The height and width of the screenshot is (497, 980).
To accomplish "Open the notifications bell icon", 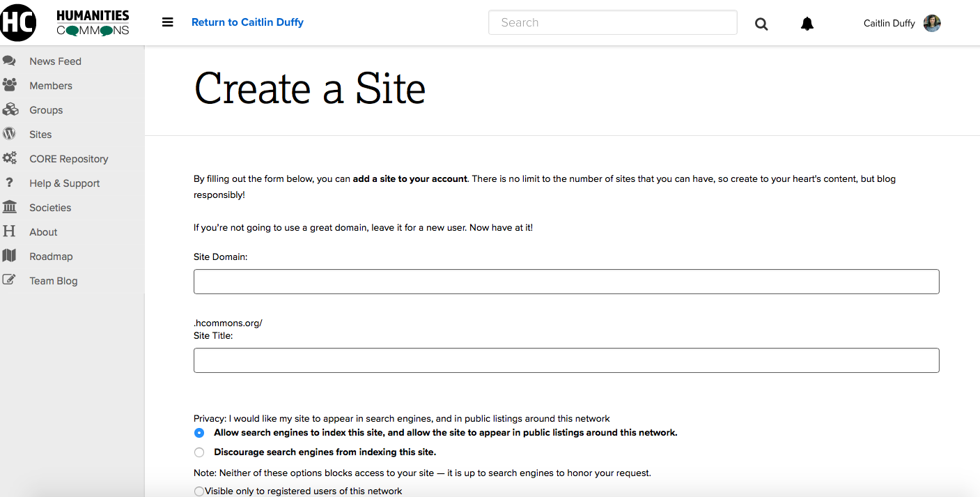I will point(807,24).
